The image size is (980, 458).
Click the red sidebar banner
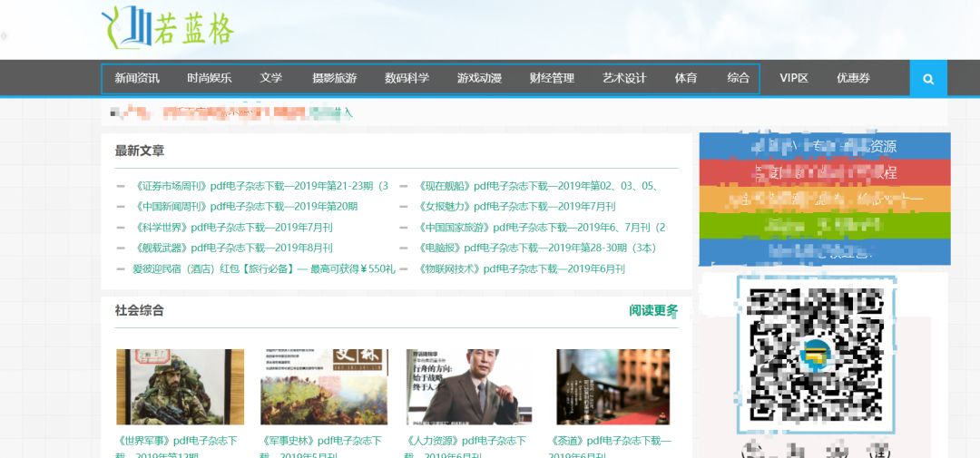pyautogui.click(x=825, y=172)
